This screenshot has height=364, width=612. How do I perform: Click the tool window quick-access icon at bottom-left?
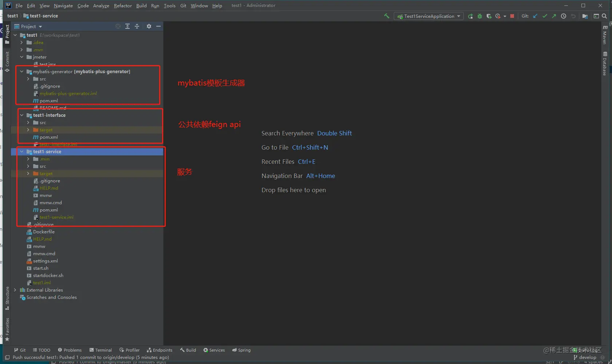(7, 357)
